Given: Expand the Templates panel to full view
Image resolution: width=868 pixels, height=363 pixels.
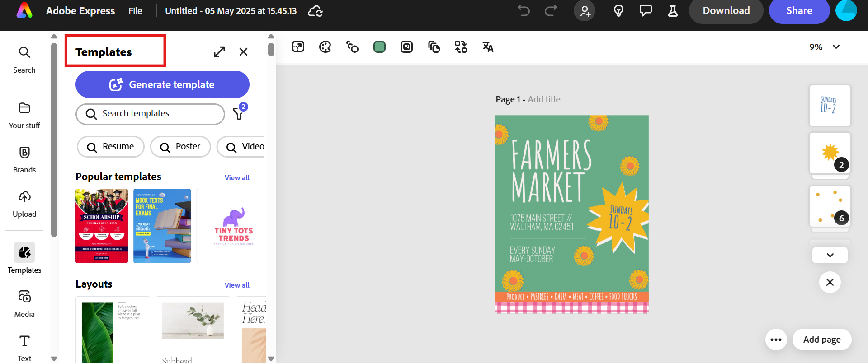Looking at the screenshot, I should pos(219,52).
